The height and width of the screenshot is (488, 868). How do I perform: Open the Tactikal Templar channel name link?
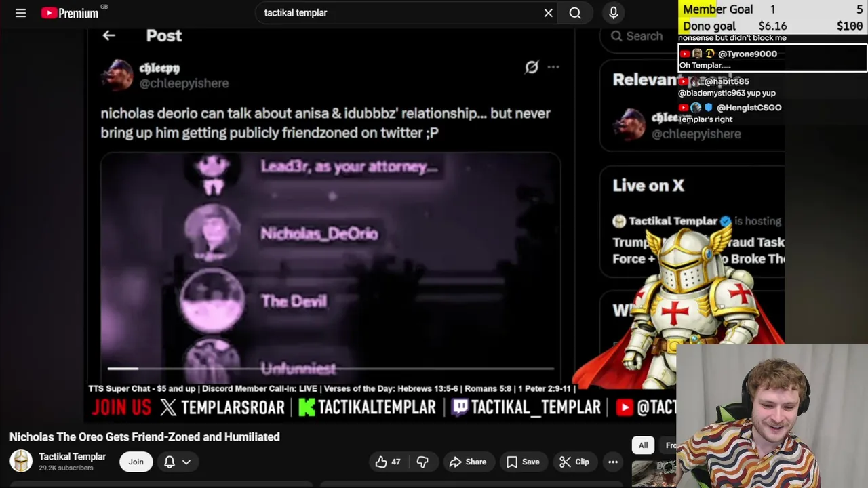point(72,456)
